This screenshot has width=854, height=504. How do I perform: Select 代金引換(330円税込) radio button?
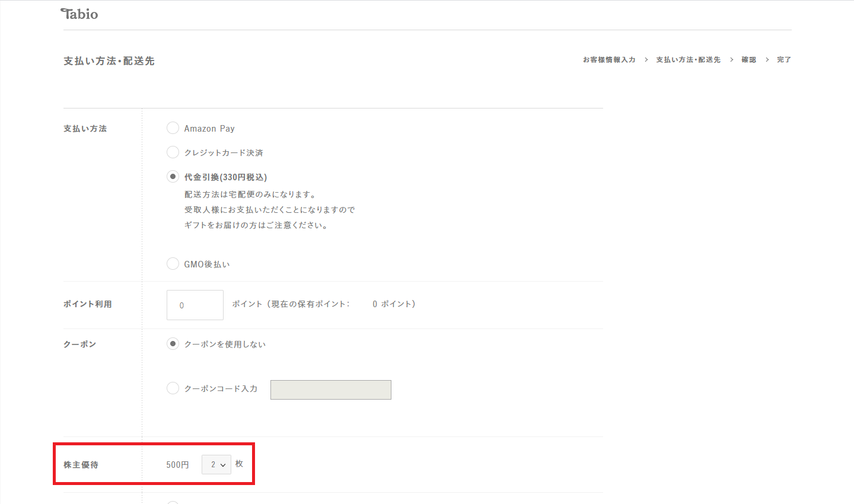click(173, 177)
